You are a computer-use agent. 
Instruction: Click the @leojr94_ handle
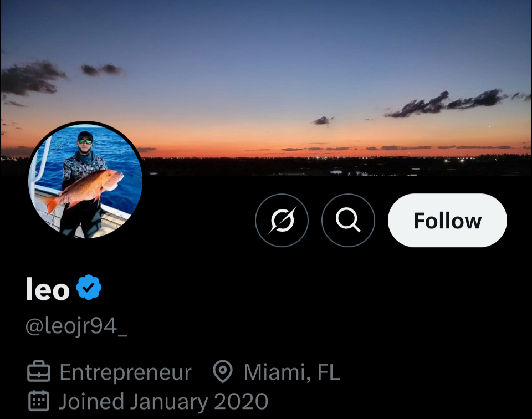[x=76, y=326]
